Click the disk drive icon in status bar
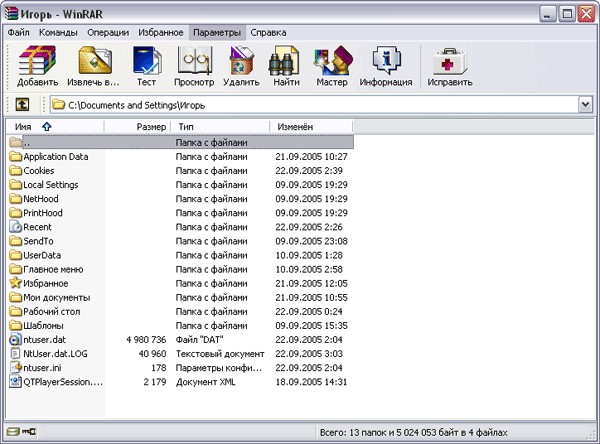This screenshot has height=444, width=600. pos(13,432)
